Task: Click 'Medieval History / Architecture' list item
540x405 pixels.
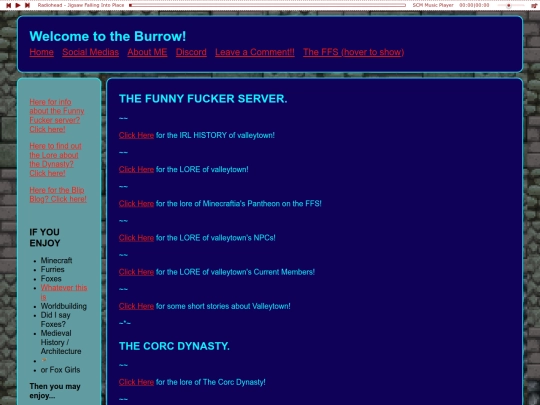Action: click(61, 342)
